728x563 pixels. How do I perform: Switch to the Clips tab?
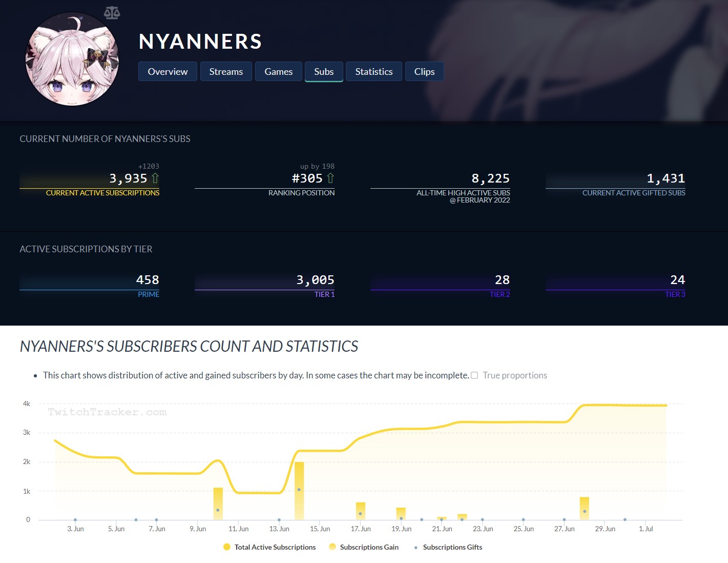pos(425,72)
